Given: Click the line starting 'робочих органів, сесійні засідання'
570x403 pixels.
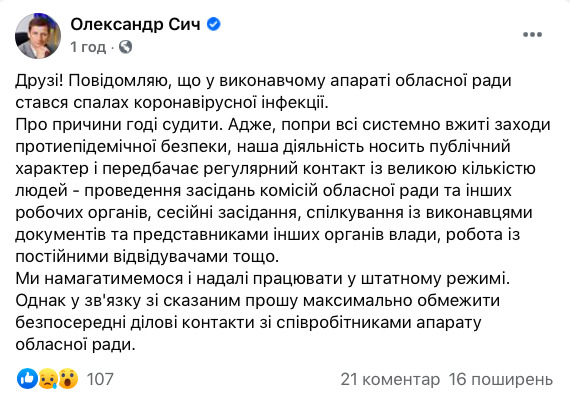Looking at the screenshot, I should 274,213.
